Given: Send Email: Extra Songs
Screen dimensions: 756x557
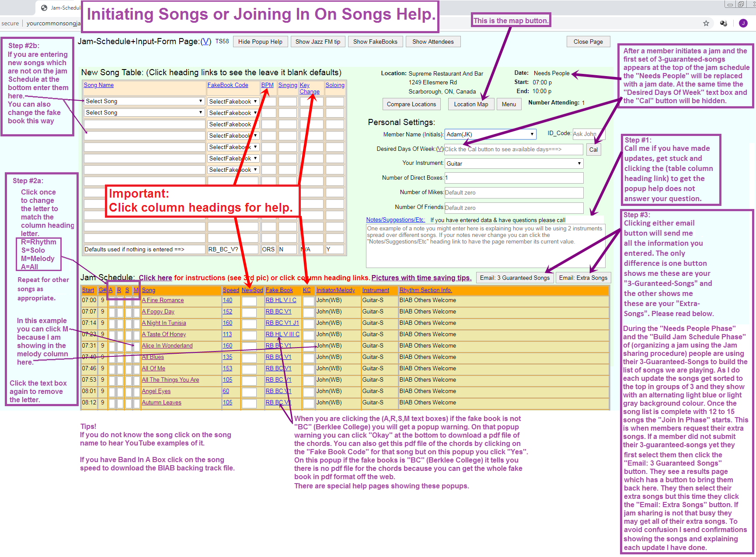Looking at the screenshot, I should (x=583, y=278).
